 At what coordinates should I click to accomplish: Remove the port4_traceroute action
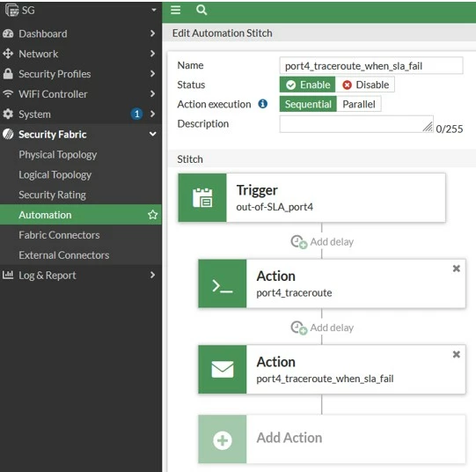pyautogui.click(x=457, y=269)
